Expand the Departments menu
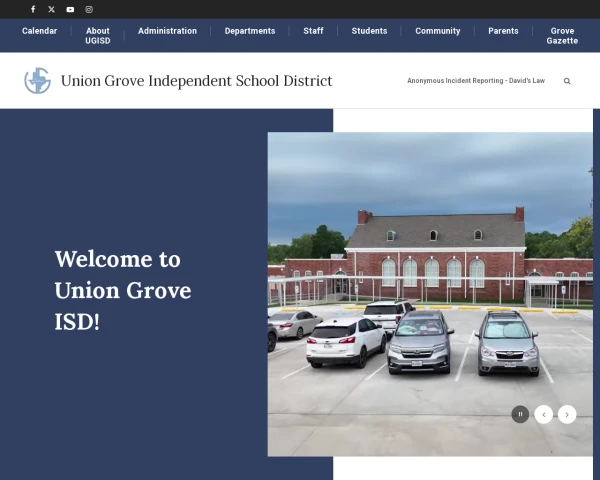The width and height of the screenshot is (600, 480). pos(250,31)
